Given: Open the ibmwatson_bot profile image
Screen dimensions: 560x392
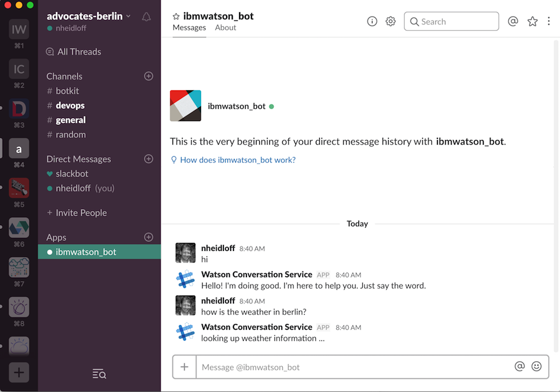Looking at the screenshot, I should pyautogui.click(x=185, y=106).
